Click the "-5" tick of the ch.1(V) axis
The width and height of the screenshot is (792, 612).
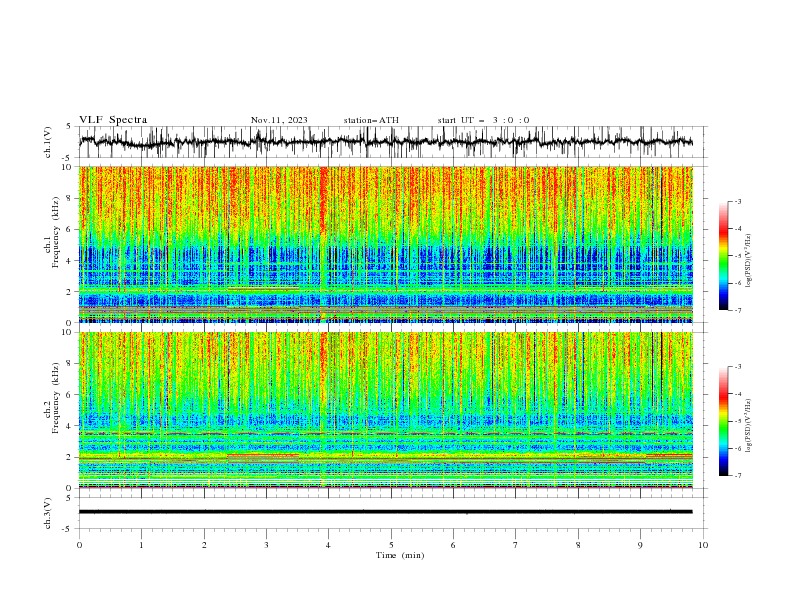click(x=67, y=158)
